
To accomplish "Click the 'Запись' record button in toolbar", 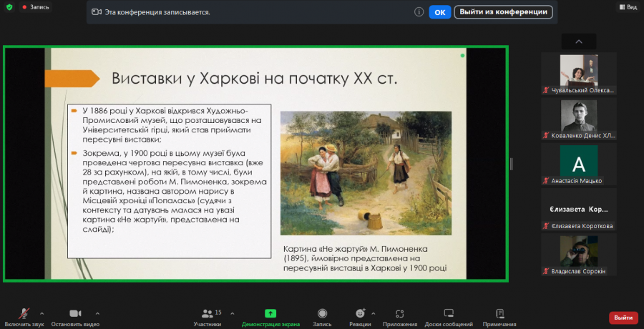I will point(323,317).
